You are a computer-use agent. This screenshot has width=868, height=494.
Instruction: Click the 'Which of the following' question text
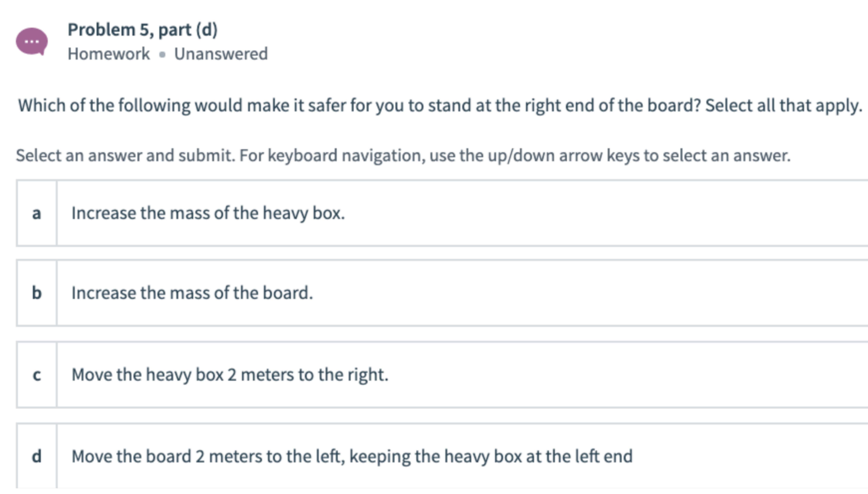pyautogui.click(x=440, y=105)
